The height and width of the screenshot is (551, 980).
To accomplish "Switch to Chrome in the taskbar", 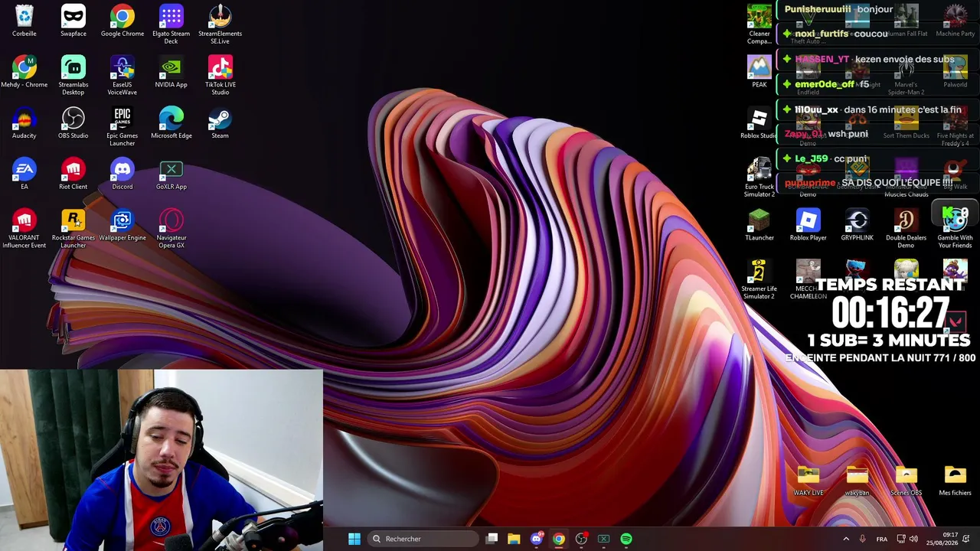I will click(x=559, y=539).
